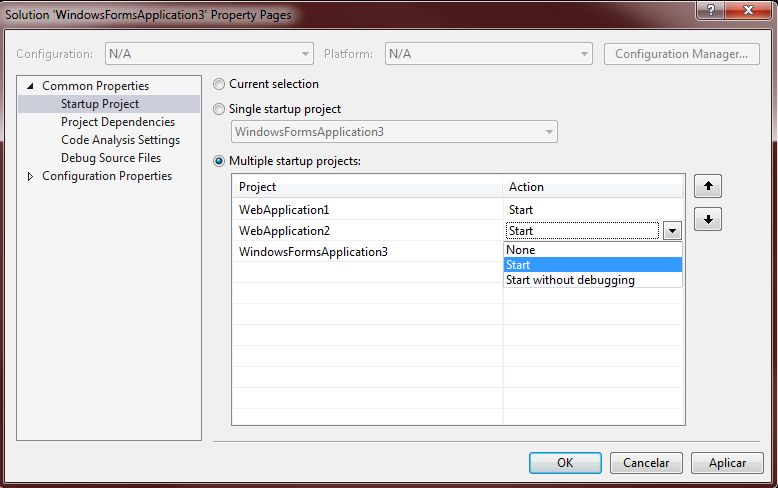
Task: Click the Aplicar button
Action: 727,463
